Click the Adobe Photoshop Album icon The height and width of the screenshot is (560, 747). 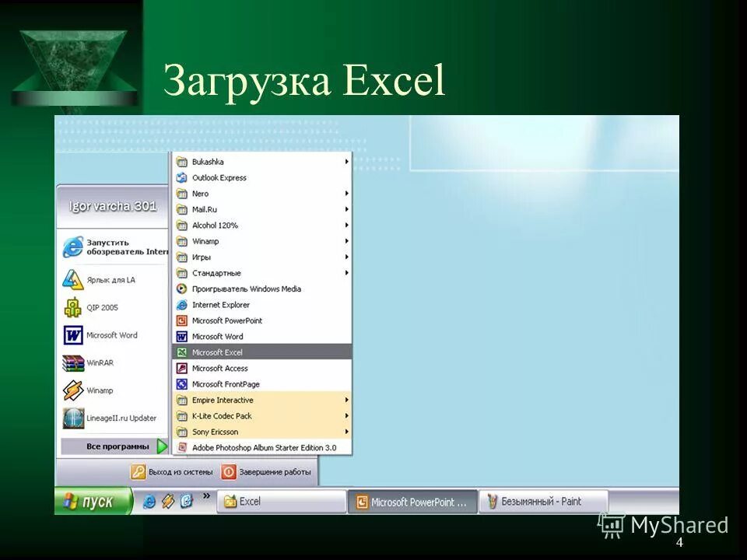pyautogui.click(x=181, y=448)
